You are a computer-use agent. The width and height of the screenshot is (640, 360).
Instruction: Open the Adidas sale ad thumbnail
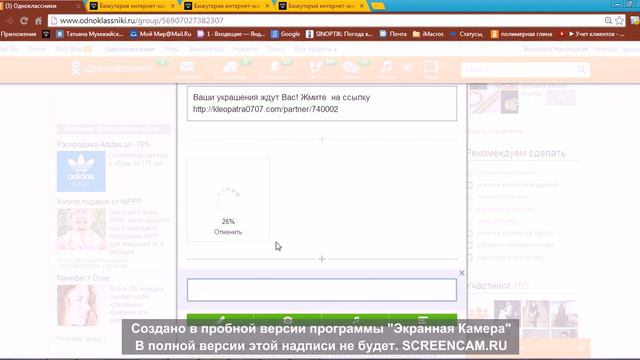click(x=81, y=171)
